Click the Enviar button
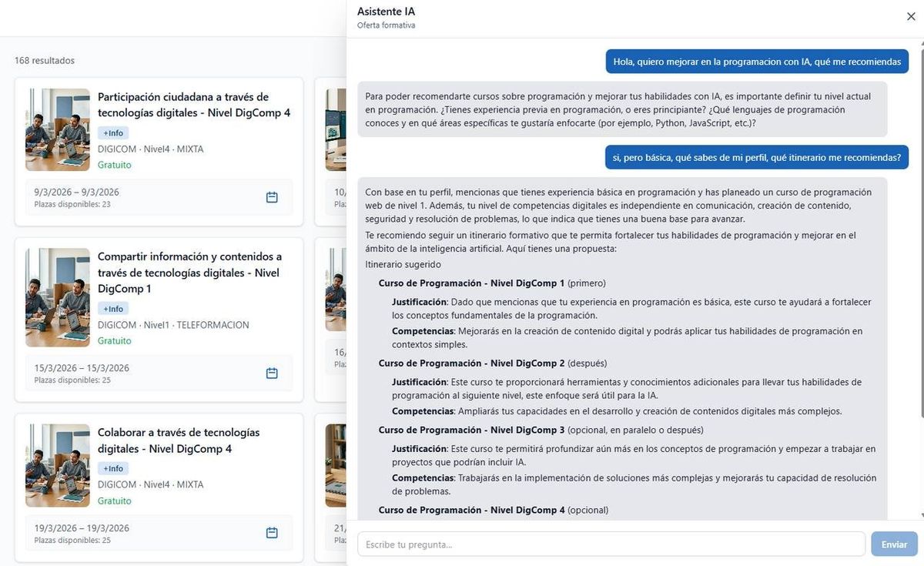This screenshot has height=566, width=924. [x=894, y=544]
